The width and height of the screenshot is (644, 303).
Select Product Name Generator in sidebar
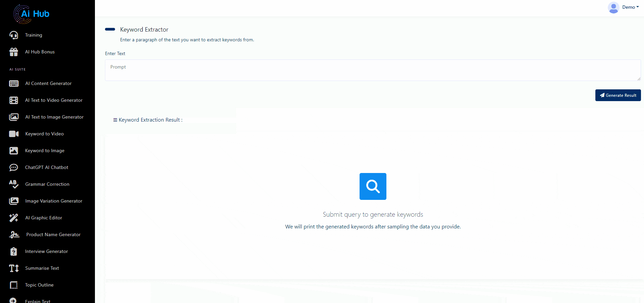[53, 235]
